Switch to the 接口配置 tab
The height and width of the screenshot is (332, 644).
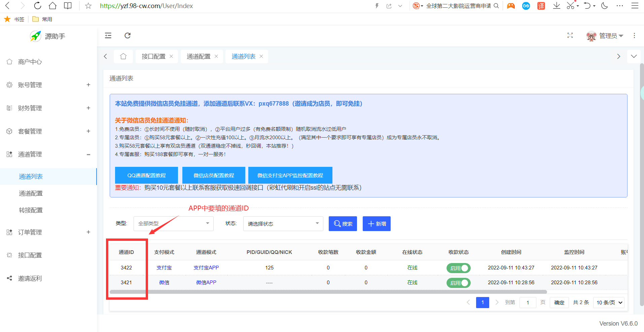click(x=153, y=56)
